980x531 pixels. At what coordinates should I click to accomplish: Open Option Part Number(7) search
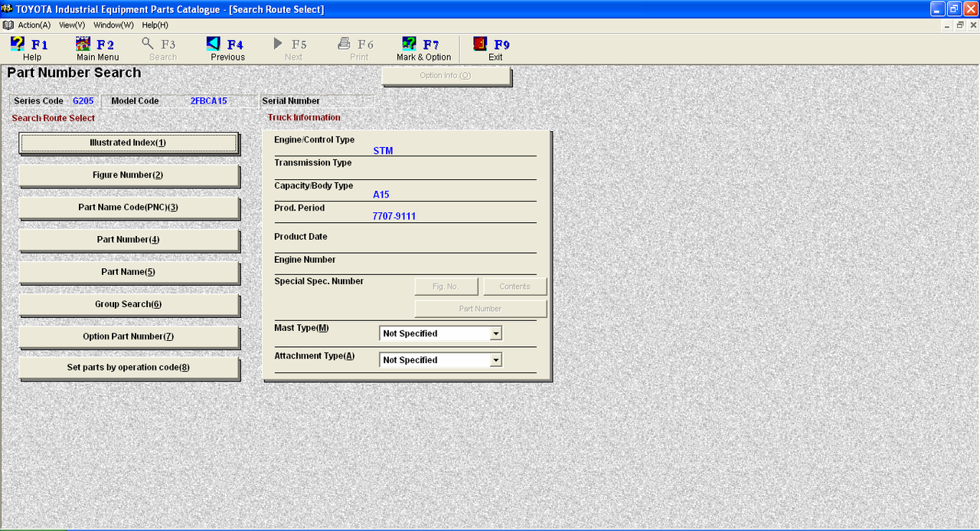(129, 336)
